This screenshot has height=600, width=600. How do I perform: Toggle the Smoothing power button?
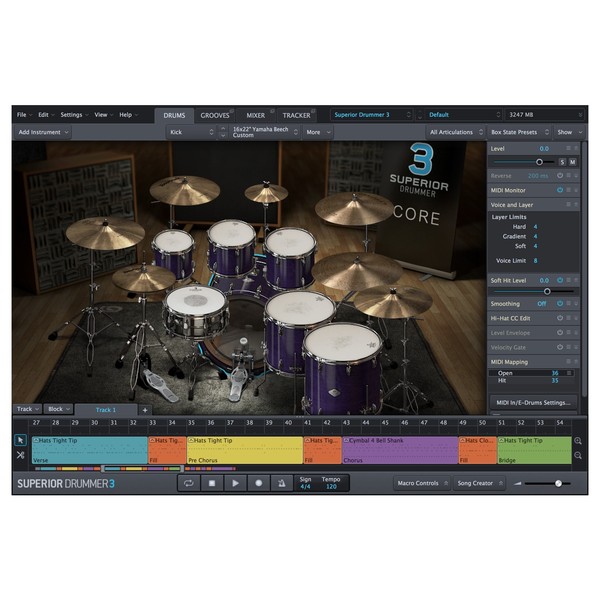pos(560,303)
